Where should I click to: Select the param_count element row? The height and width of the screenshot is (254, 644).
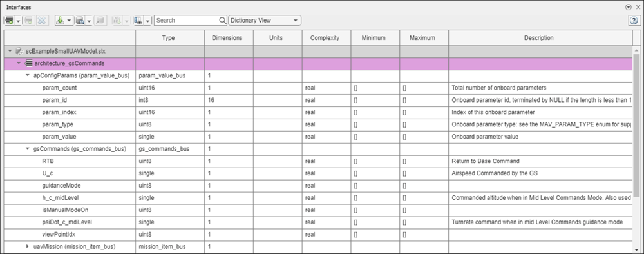(x=318, y=88)
